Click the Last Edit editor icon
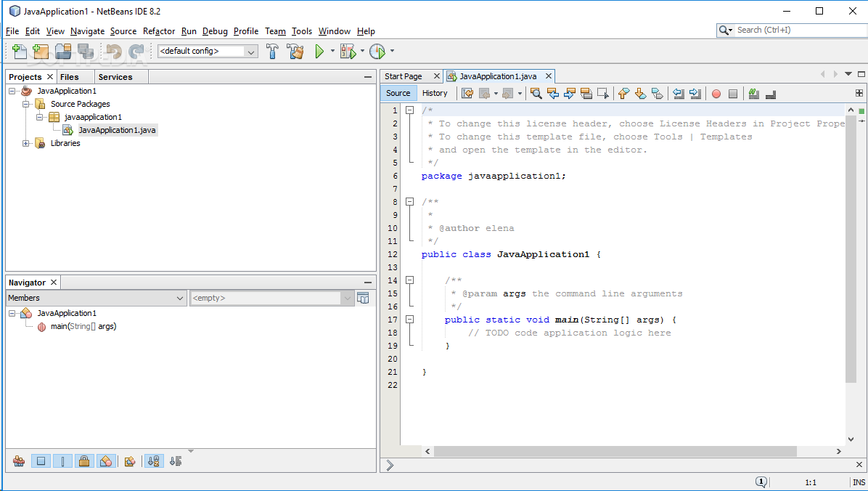 pyautogui.click(x=467, y=94)
